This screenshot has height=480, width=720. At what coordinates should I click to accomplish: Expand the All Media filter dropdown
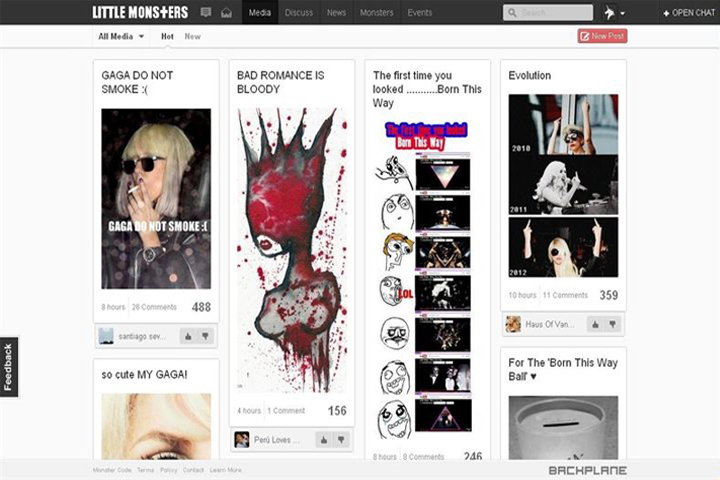pos(121,36)
